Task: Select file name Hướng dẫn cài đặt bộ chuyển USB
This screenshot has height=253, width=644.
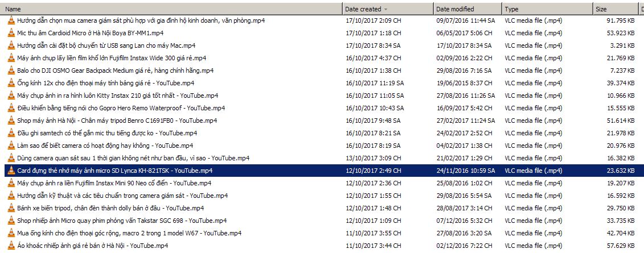Action: click(106, 45)
